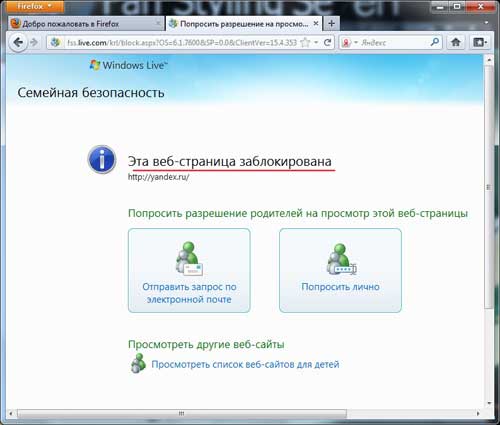Image resolution: width=500 pixels, height=425 pixels.
Task: Open the Firefox application menu
Action: 35,6
